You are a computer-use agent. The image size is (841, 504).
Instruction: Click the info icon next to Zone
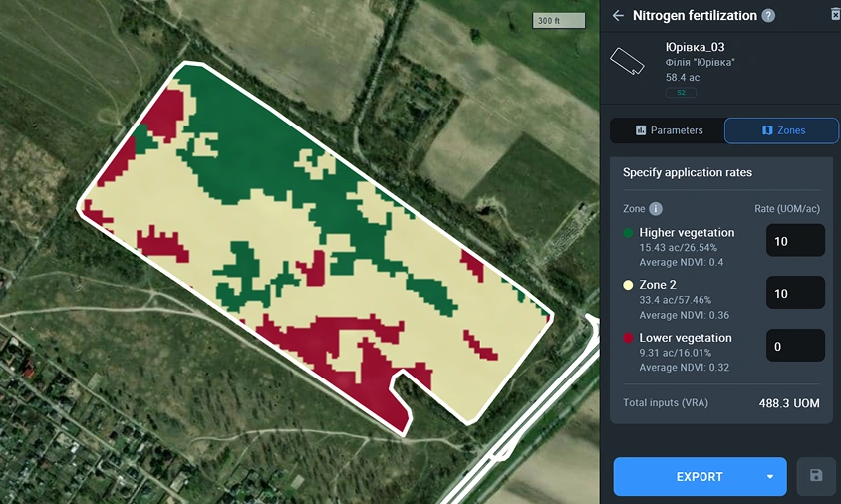coord(656,209)
